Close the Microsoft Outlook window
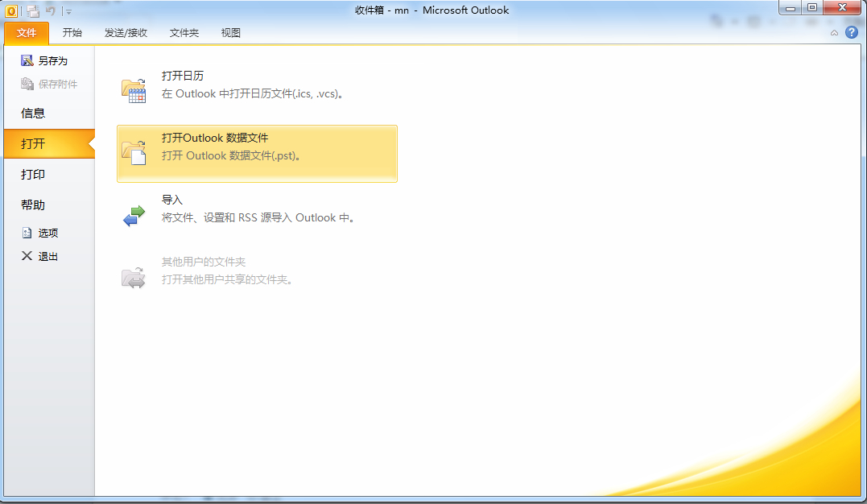The height and width of the screenshot is (504, 867). click(842, 8)
